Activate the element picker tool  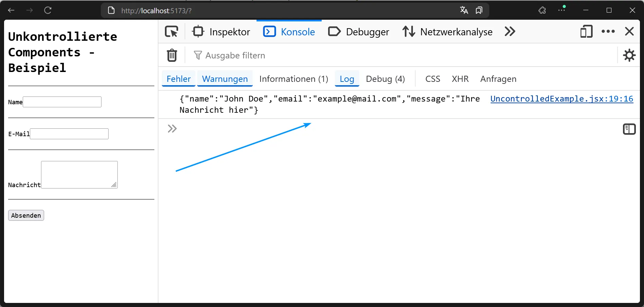coord(172,32)
